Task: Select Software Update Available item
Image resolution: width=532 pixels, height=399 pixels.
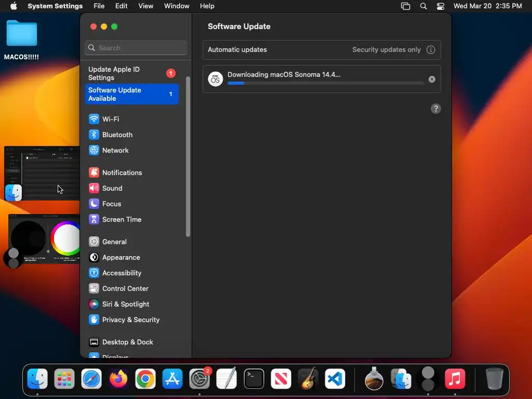Action: 132,94
